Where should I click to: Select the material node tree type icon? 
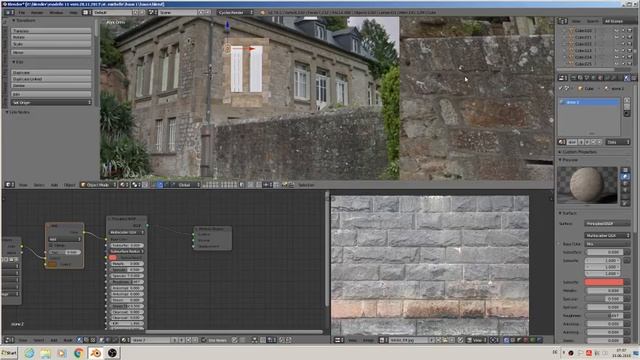(80, 340)
